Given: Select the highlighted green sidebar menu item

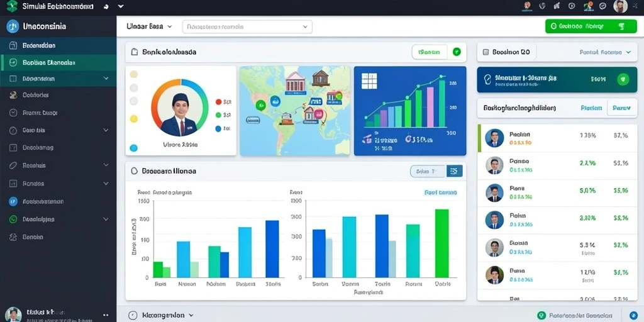Looking at the screenshot, I should tap(58, 62).
